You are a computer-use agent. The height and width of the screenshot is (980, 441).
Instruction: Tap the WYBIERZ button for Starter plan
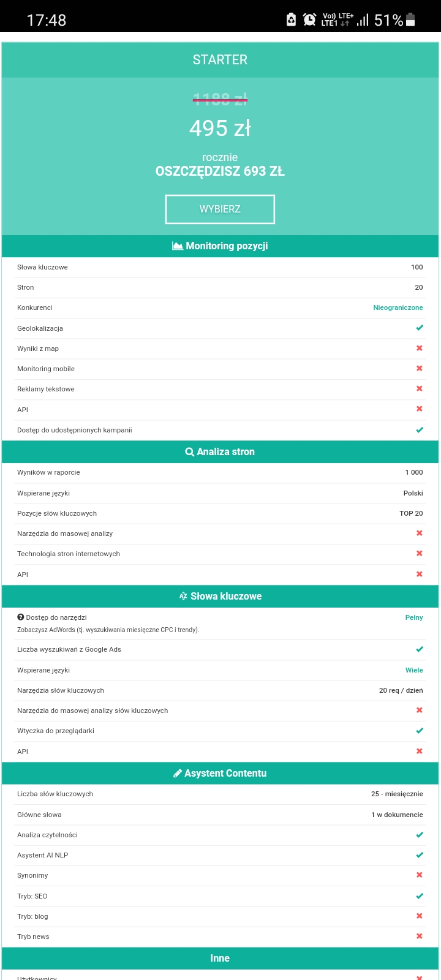click(x=220, y=209)
